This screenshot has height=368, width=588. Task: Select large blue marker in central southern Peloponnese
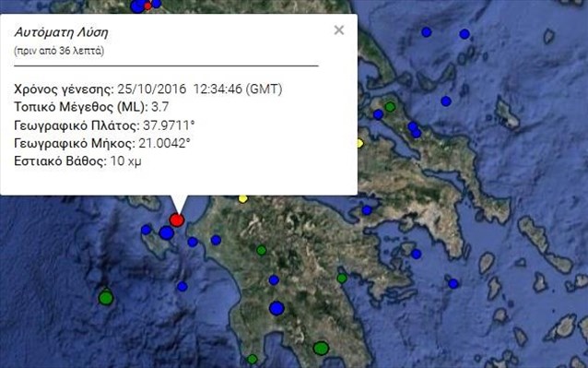point(276,308)
